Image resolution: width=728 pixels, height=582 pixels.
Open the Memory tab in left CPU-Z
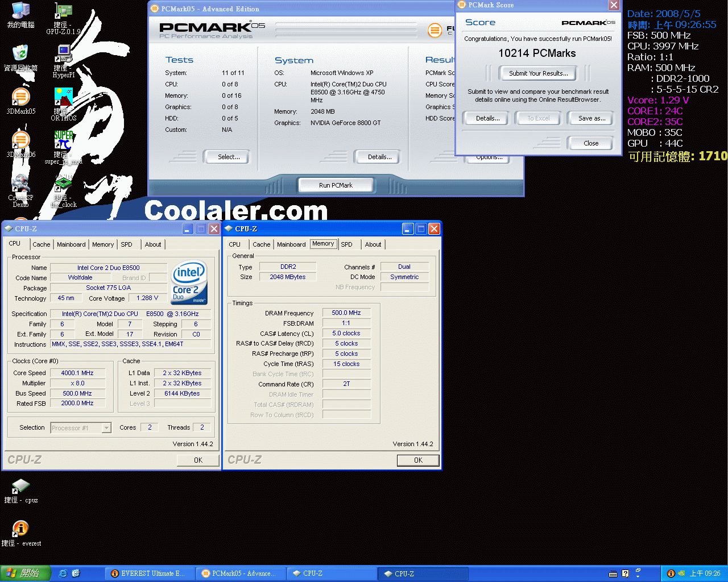tap(103, 244)
